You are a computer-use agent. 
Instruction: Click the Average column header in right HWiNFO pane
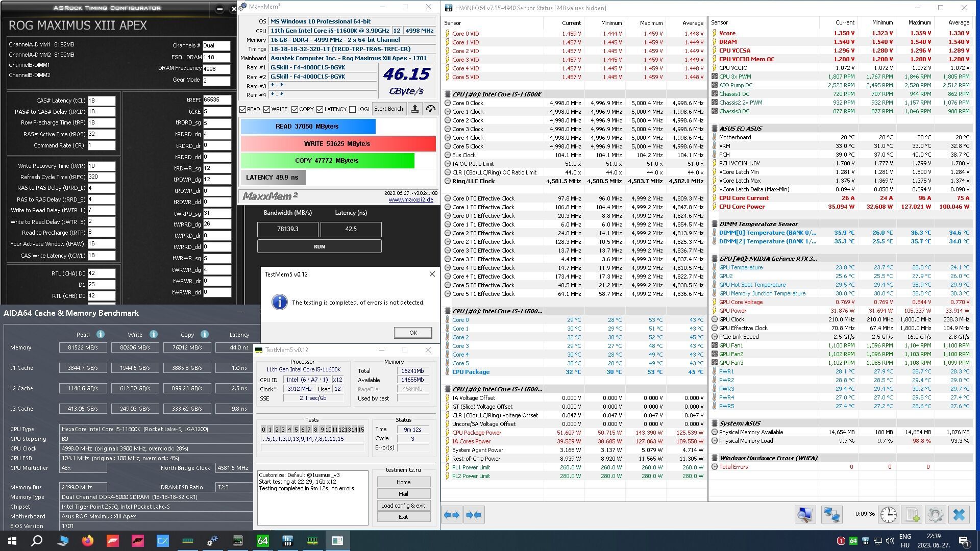(959, 22)
